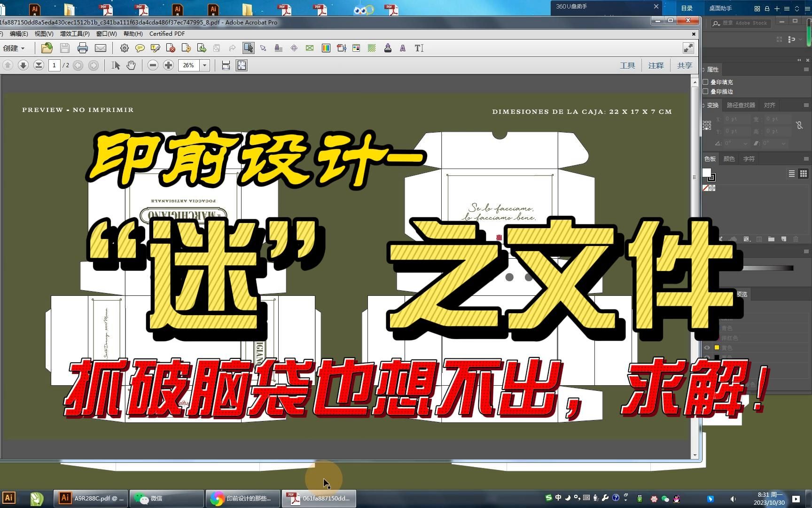812x508 pixels.
Task: Select the Edit Text TI tool
Action: click(419, 48)
